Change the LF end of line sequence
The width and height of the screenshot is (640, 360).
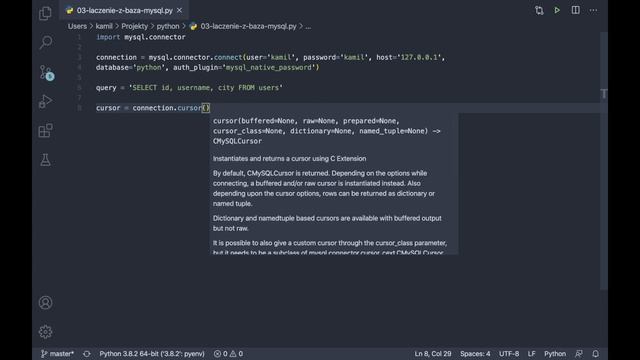531,353
